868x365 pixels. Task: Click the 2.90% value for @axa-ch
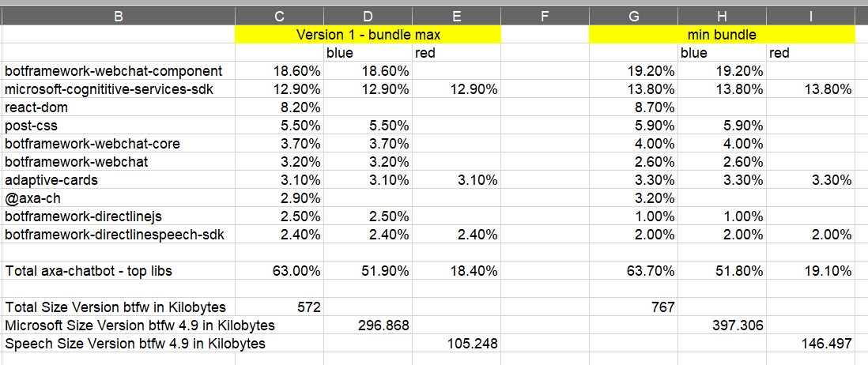pyautogui.click(x=300, y=198)
